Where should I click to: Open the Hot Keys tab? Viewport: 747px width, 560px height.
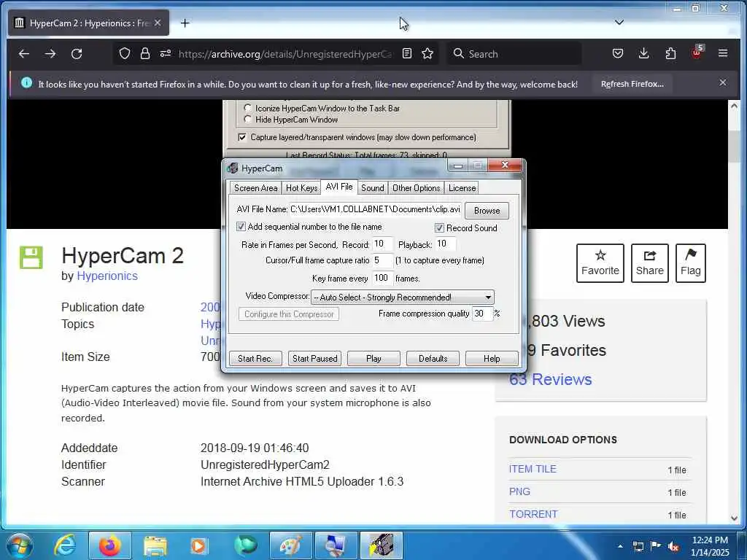[301, 188]
